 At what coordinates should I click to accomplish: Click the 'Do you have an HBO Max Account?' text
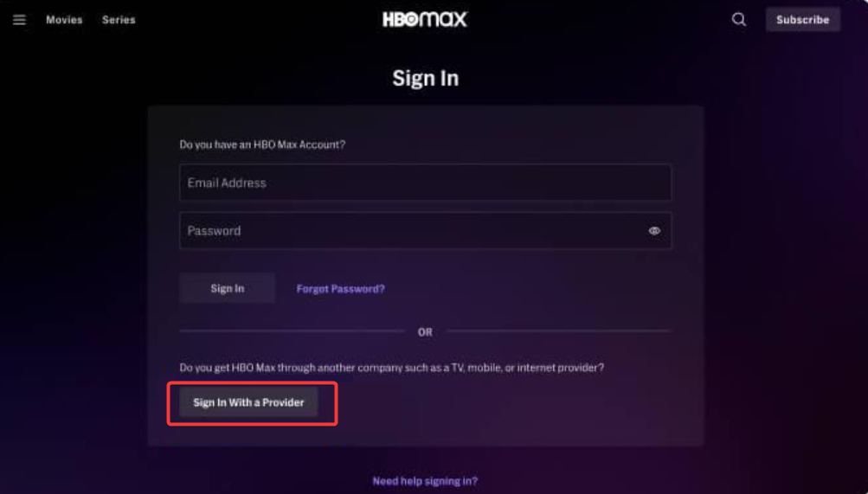(x=262, y=144)
